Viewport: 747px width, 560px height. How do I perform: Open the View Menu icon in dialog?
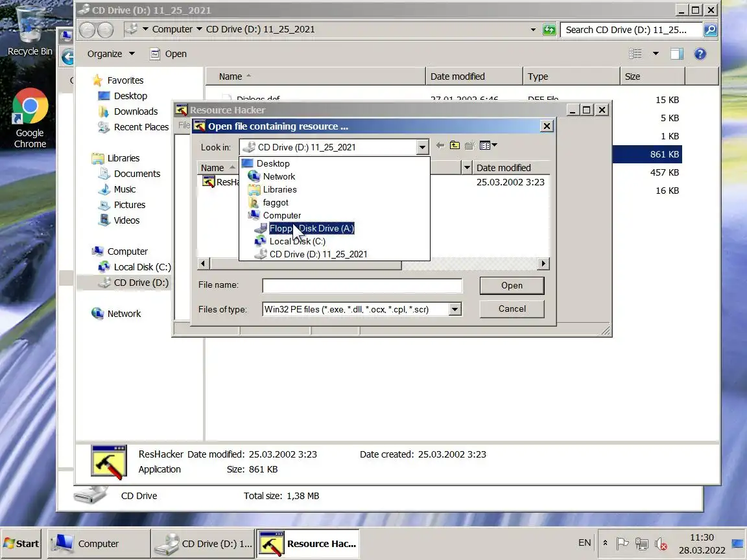pos(488,145)
